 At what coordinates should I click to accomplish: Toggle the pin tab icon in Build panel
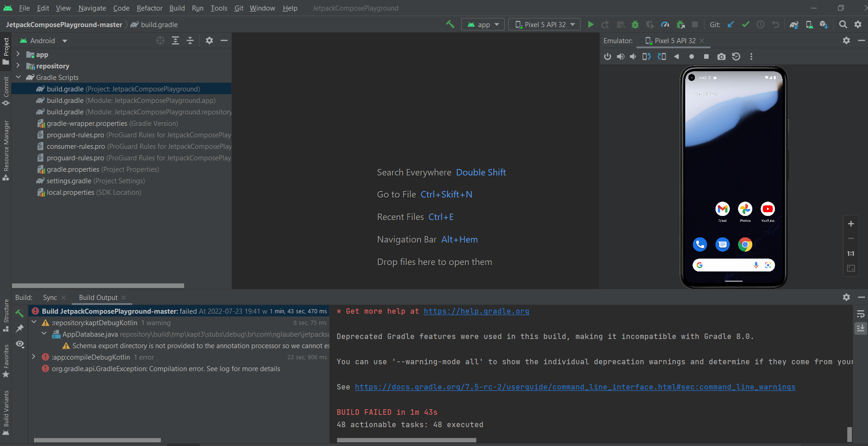point(20,328)
